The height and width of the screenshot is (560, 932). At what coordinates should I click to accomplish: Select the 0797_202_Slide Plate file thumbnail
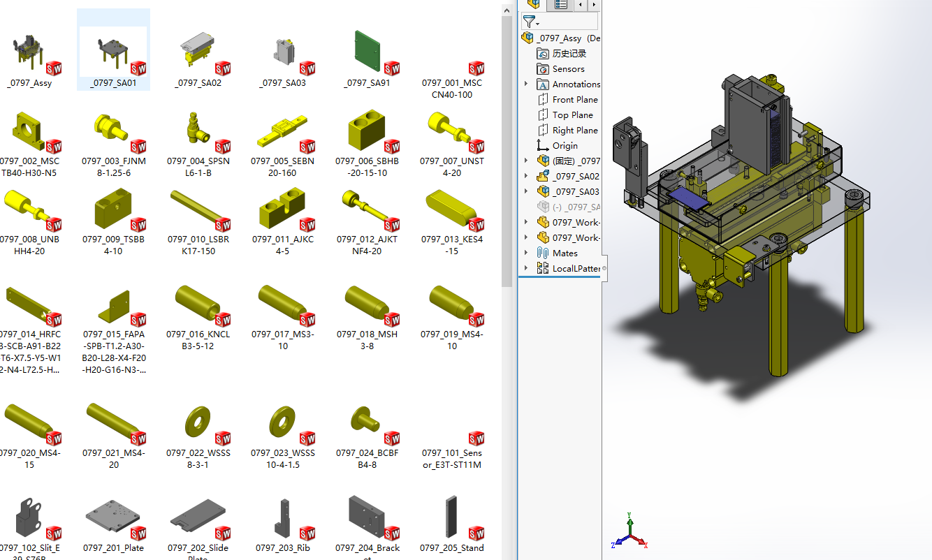pyautogui.click(x=198, y=519)
